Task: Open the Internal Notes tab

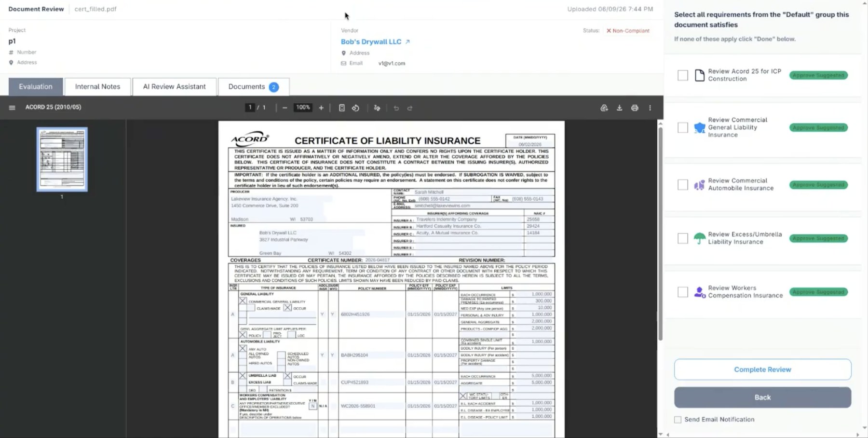Action: [x=97, y=87]
